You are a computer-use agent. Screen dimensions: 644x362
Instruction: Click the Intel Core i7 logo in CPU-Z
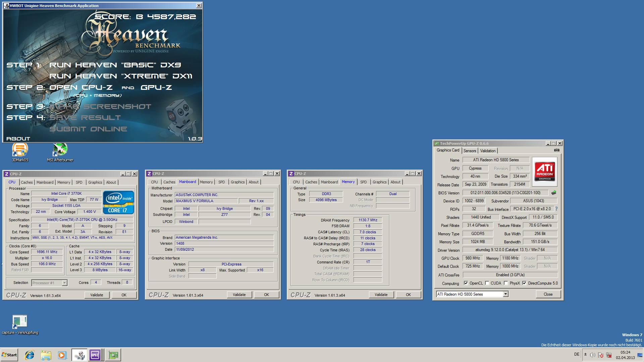tap(119, 202)
